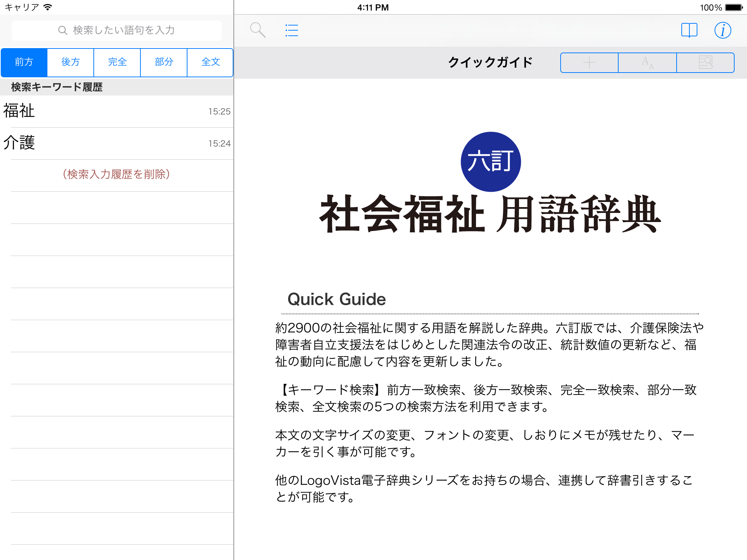Switch to 部分 partial match
Screen dimensions: 747x560
pyautogui.click(x=164, y=62)
